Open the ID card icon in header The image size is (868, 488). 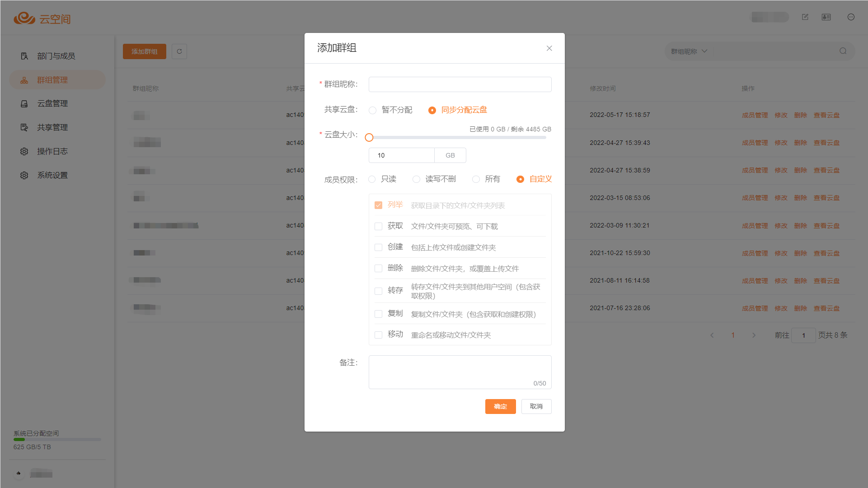click(x=826, y=17)
